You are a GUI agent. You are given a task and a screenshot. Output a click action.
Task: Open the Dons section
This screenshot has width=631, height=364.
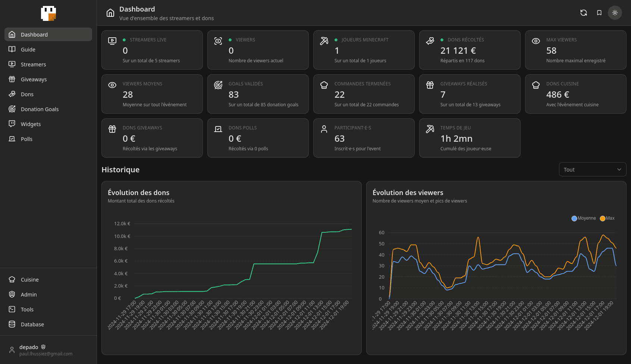27,94
